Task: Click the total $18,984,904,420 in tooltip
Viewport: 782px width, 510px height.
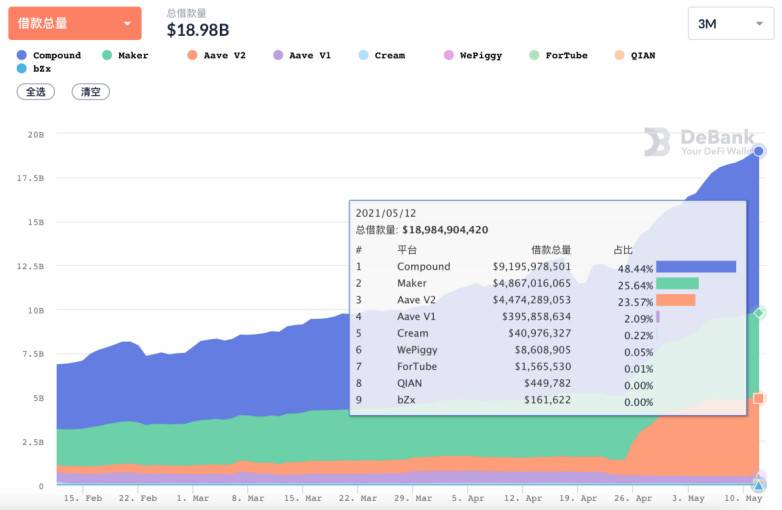Action: 445,230
